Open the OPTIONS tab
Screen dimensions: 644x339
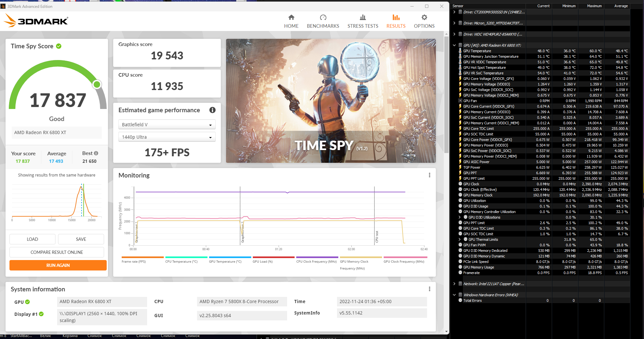(424, 22)
